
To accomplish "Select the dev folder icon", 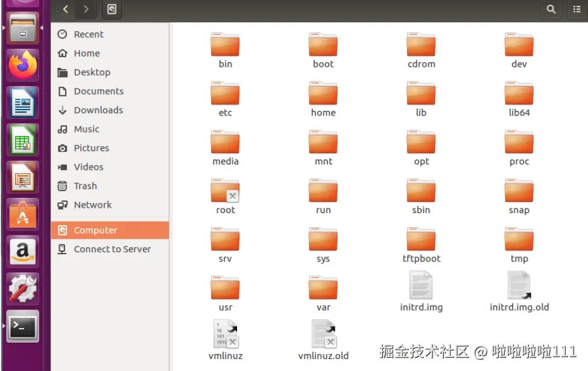I will click(519, 45).
